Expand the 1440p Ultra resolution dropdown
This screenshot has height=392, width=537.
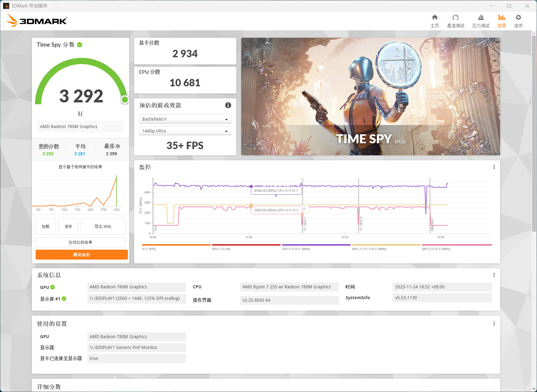pyautogui.click(x=185, y=131)
